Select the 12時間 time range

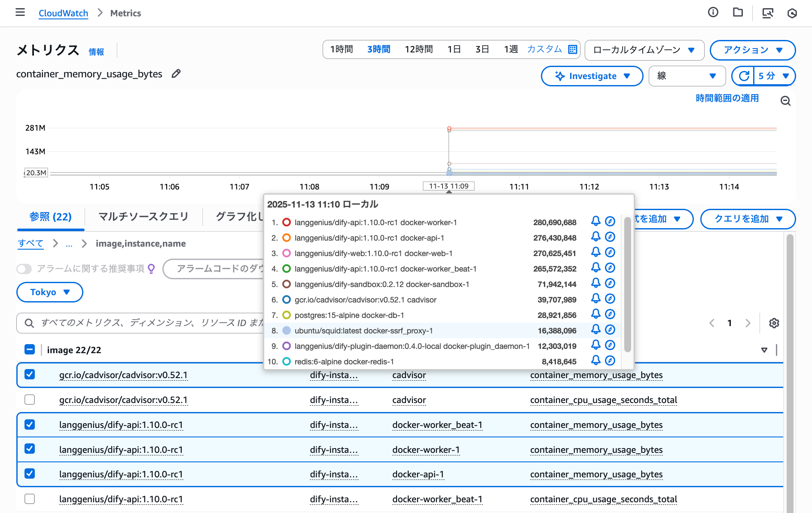418,49
